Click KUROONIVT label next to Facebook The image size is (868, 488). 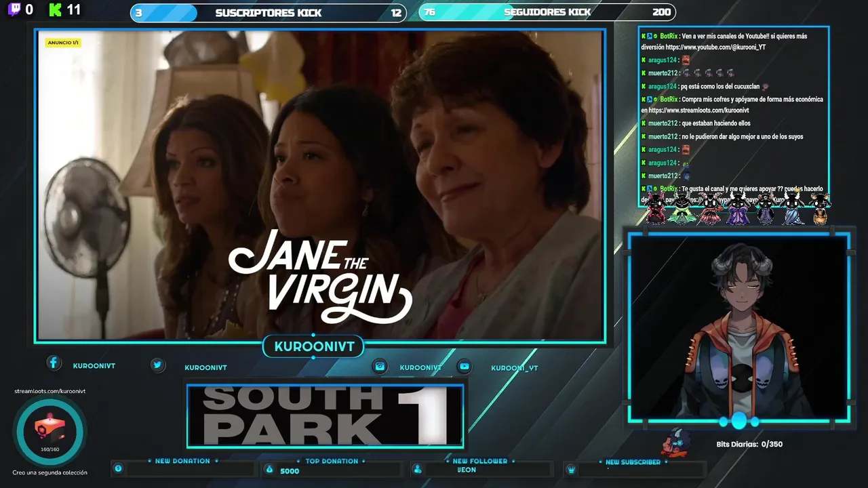tap(94, 366)
